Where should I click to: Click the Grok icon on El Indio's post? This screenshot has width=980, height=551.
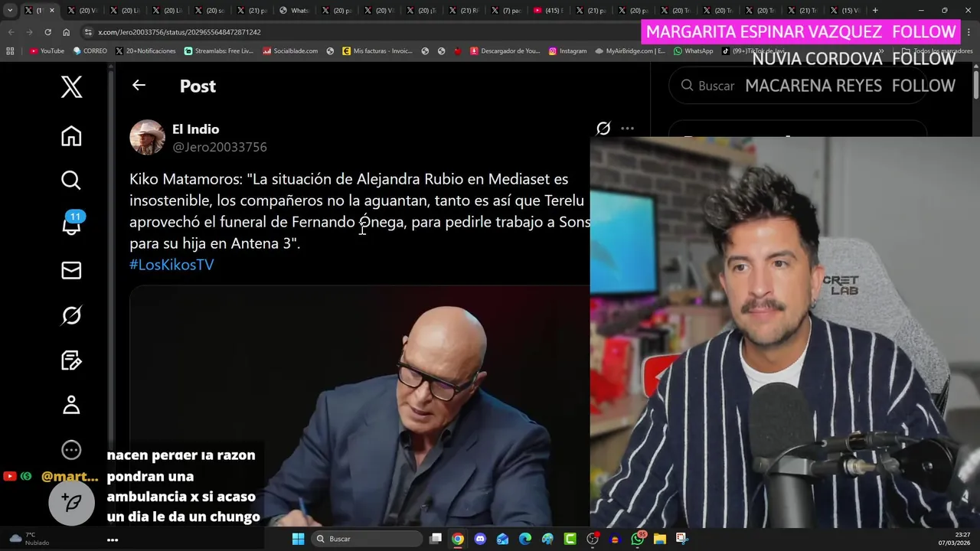(x=603, y=129)
